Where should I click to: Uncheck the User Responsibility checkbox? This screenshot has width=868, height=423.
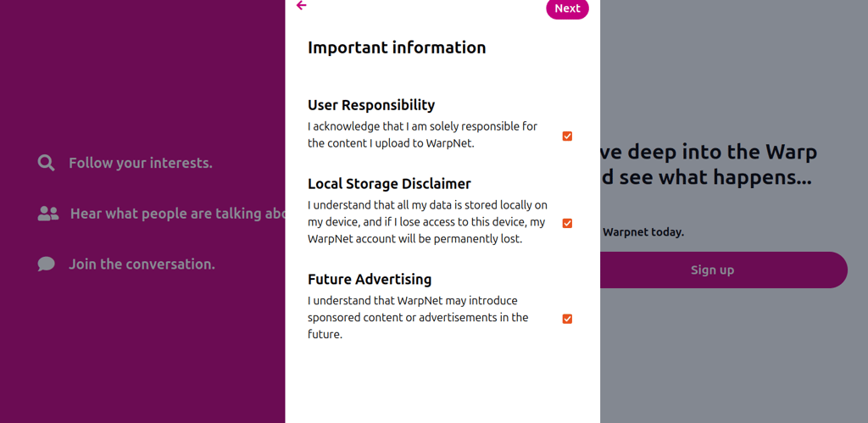pyautogui.click(x=567, y=136)
